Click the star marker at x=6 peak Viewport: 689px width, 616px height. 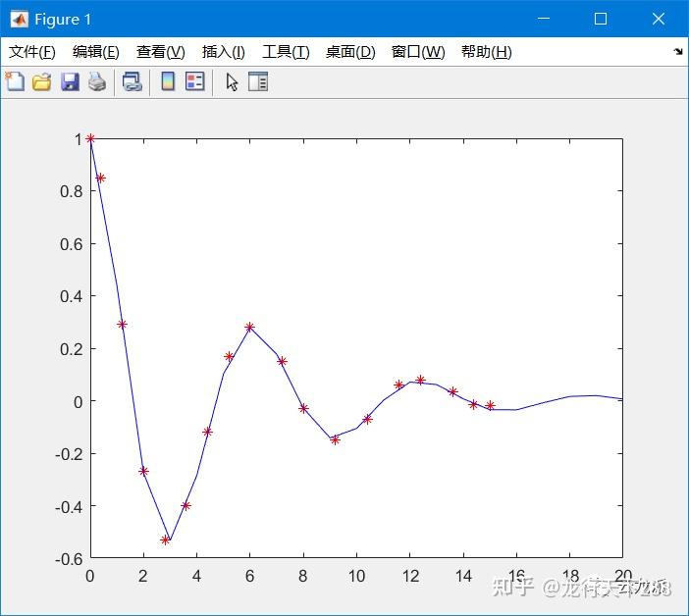click(249, 327)
